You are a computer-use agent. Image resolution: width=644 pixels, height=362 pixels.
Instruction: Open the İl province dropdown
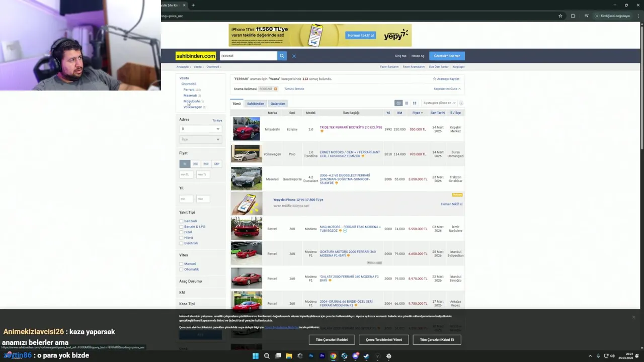click(200, 129)
